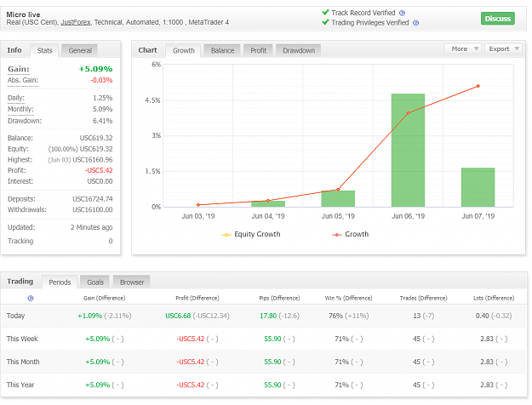This screenshot has height=405, width=532.
Task: Open the More dropdown in Chart panel
Action: [463, 48]
